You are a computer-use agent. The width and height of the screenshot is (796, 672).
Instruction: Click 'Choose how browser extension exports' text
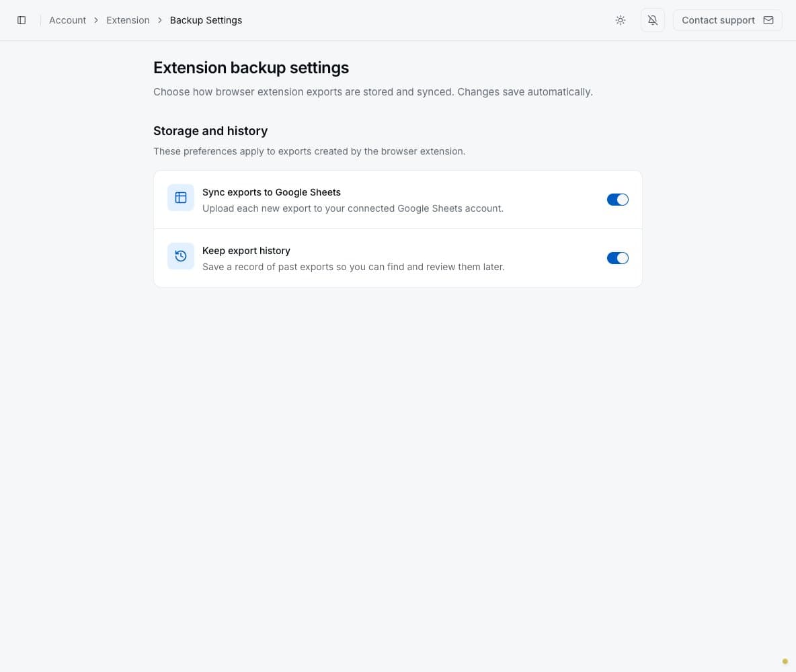pyautogui.click(x=372, y=92)
